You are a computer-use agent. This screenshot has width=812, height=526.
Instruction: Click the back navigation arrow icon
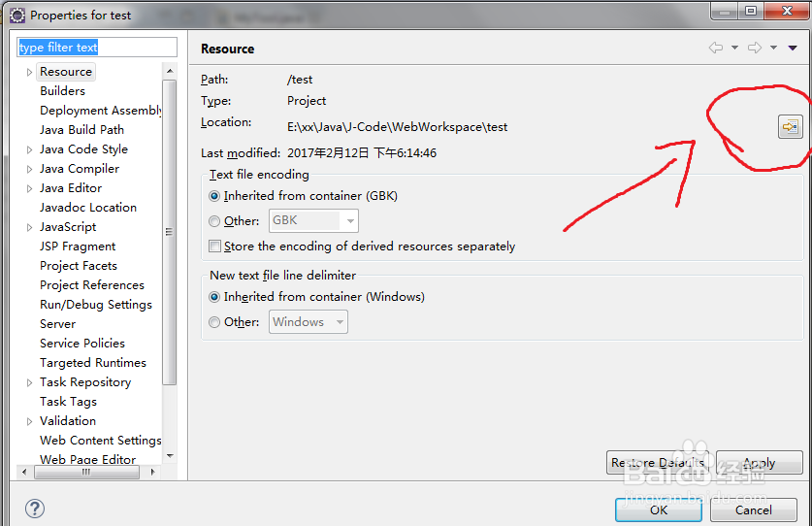pos(716,48)
